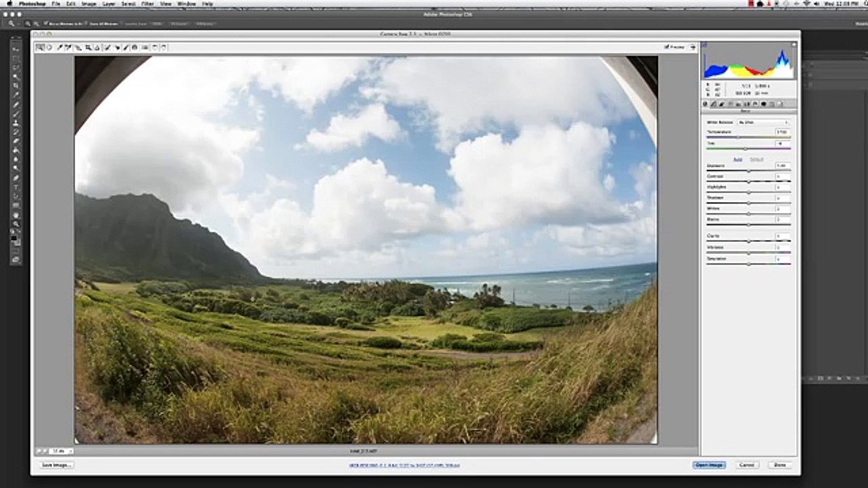Open the Layer menu
This screenshot has height=488, width=868.
pyautogui.click(x=108, y=3)
